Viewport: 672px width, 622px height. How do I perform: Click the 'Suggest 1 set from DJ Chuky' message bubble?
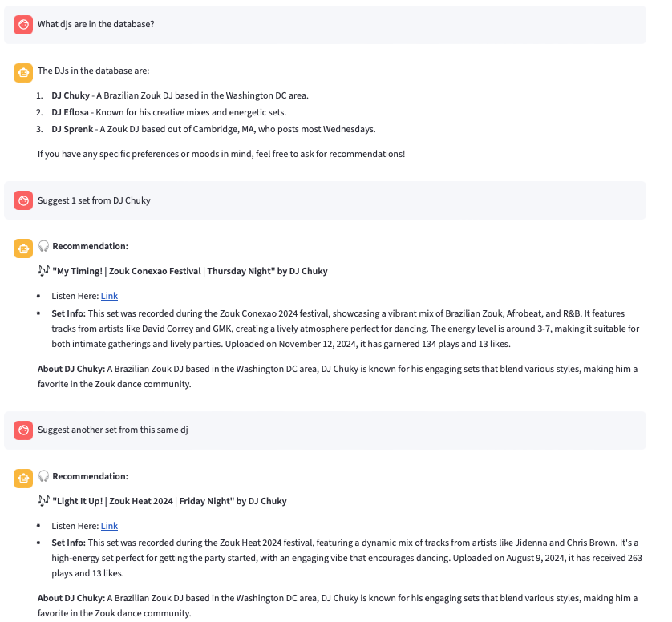[94, 200]
